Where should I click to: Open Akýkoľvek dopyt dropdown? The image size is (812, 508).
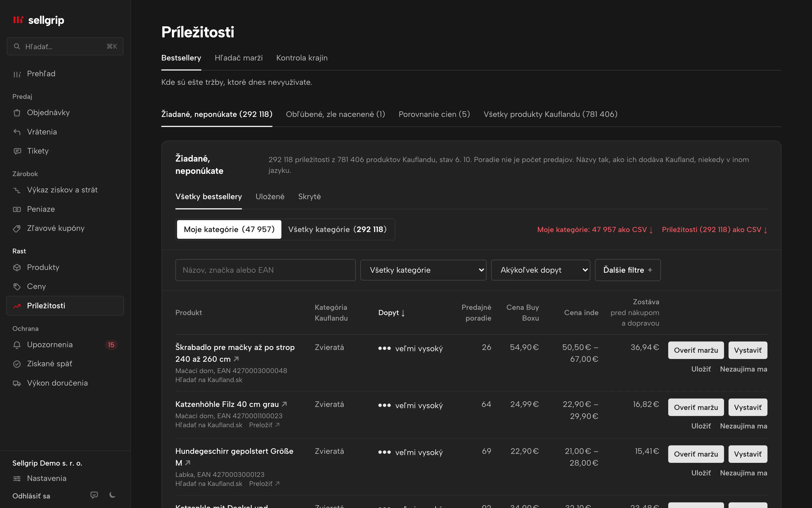(x=541, y=270)
